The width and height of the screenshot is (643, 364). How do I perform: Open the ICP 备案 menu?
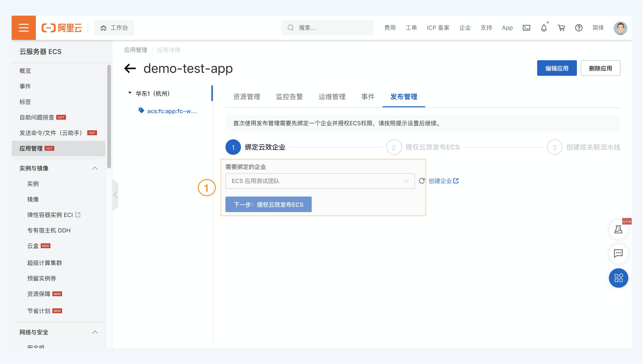click(x=438, y=28)
